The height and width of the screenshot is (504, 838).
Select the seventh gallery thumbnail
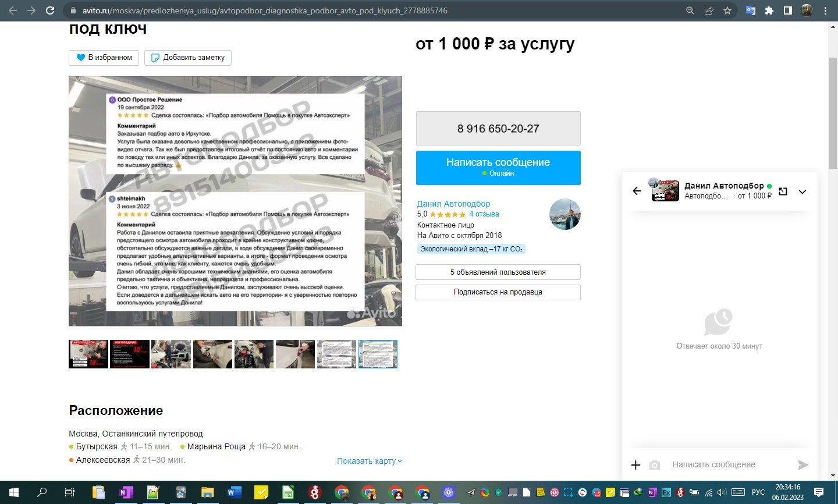(336, 354)
